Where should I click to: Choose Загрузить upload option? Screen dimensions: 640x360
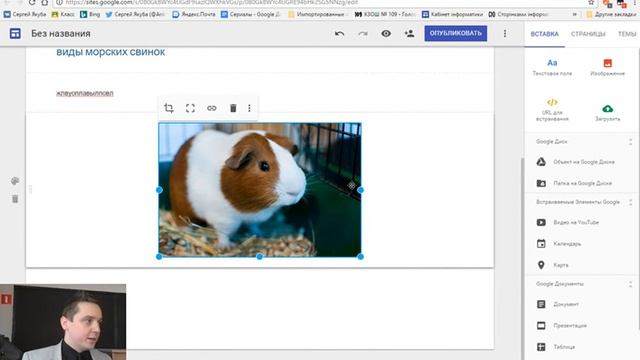pyautogui.click(x=607, y=113)
